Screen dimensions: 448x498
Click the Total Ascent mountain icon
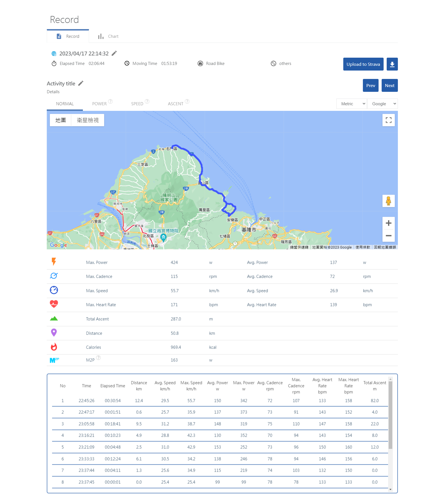pyautogui.click(x=54, y=319)
